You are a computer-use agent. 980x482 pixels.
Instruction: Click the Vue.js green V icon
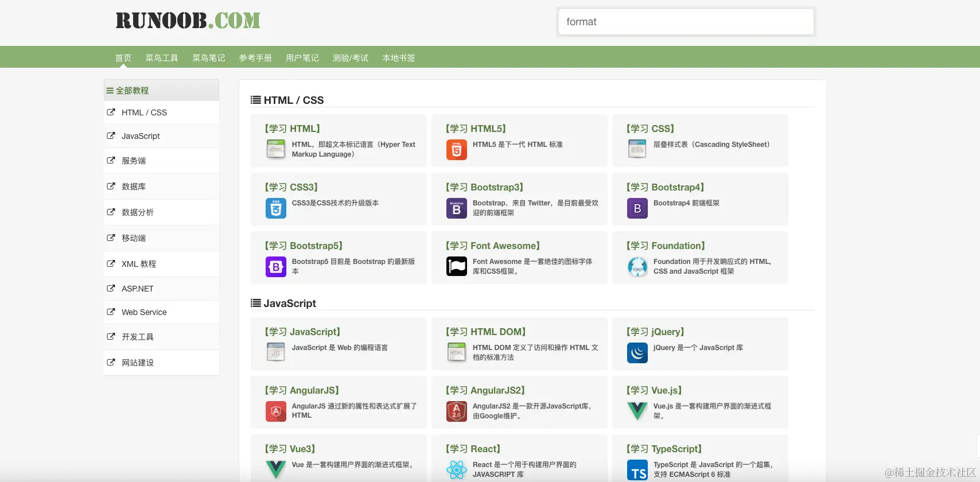tap(637, 411)
